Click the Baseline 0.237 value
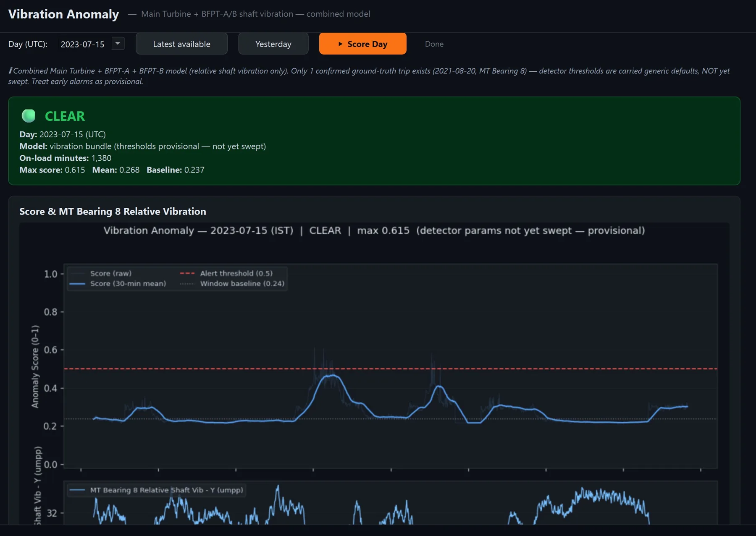The height and width of the screenshot is (536, 756). coord(176,170)
